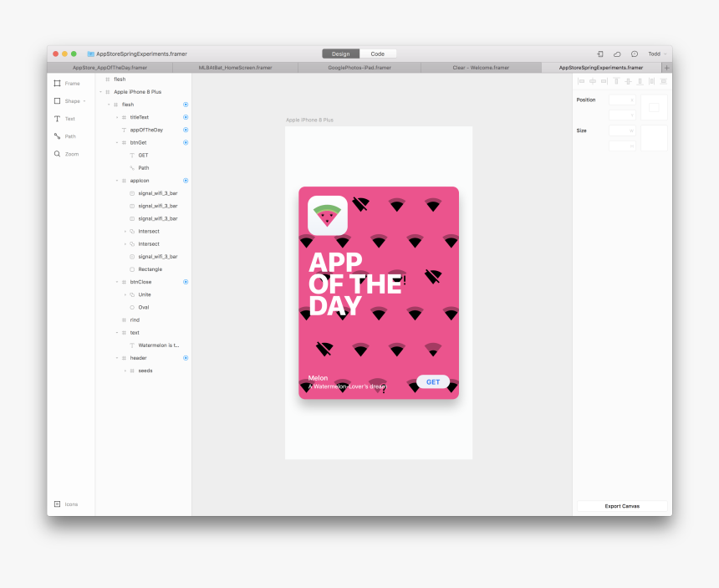Viewport: 719px width, 588px height.
Task: Select the Path tool
Action: (x=64, y=136)
